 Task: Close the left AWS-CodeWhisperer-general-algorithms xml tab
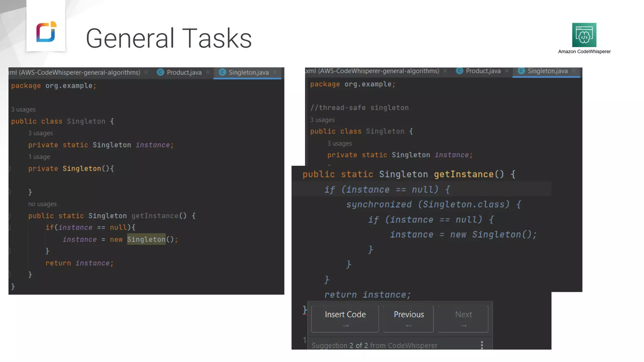146,72
